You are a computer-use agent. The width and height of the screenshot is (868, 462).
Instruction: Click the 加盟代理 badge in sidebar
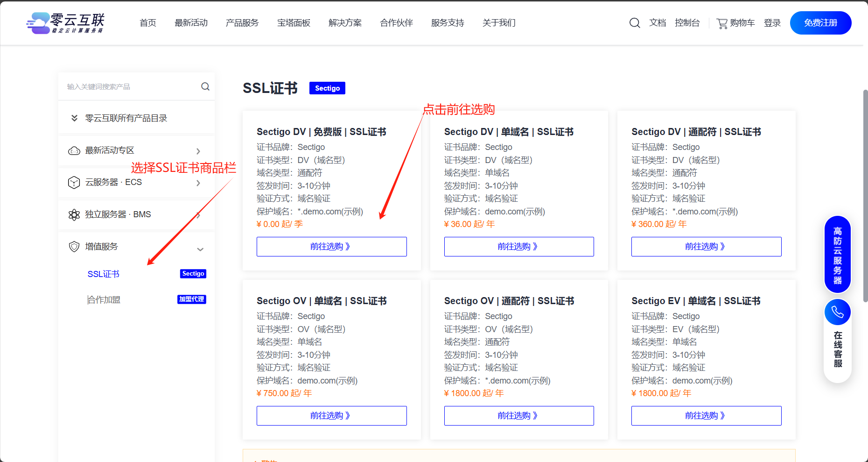[x=192, y=299]
